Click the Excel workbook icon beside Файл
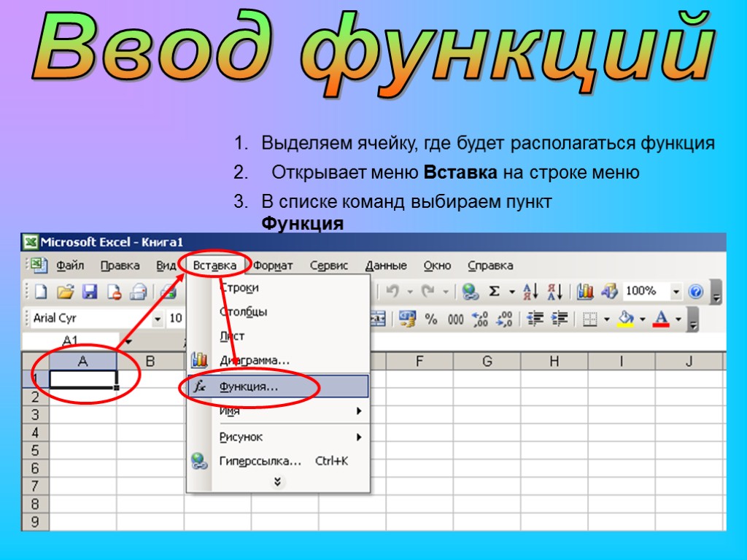This screenshot has height=560, width=747. tap(38, 265)
